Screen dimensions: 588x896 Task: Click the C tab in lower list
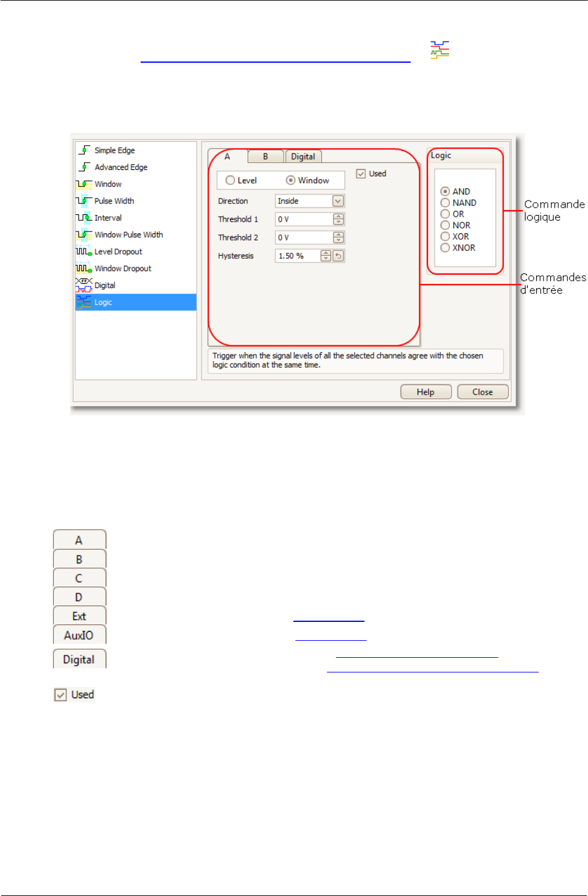point(79,578)
